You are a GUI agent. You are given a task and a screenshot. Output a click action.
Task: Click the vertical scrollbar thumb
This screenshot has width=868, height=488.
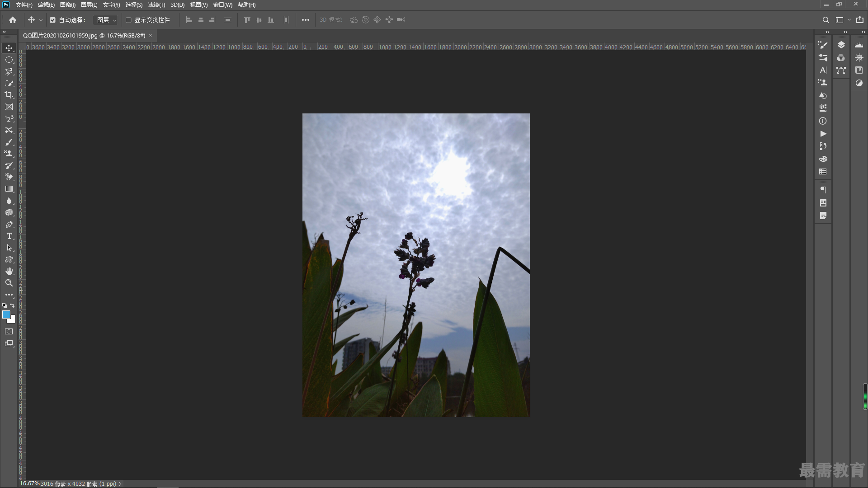click(865, 396)
